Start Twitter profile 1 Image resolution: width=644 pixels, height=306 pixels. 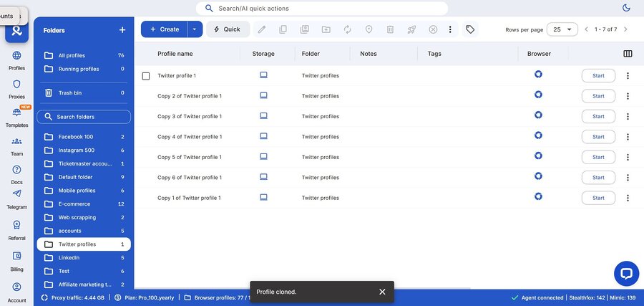(x=598, y=76)
